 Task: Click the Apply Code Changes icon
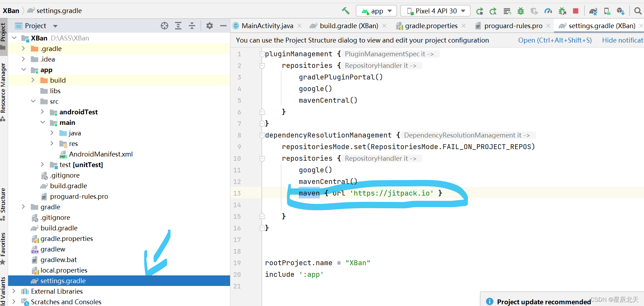point(507,11)
